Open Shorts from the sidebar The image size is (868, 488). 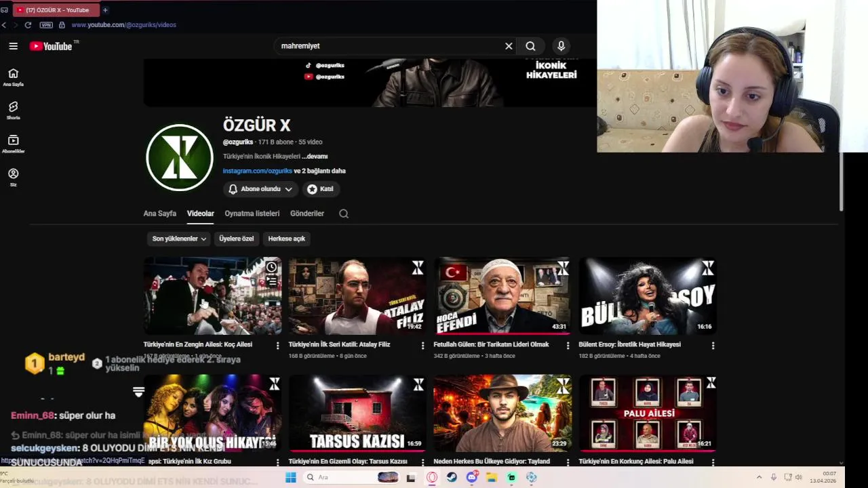(13, 110)
